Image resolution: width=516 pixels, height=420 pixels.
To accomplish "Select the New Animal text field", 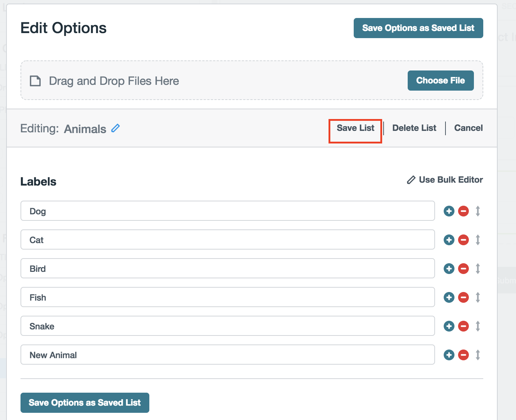I will pos(227,355).
